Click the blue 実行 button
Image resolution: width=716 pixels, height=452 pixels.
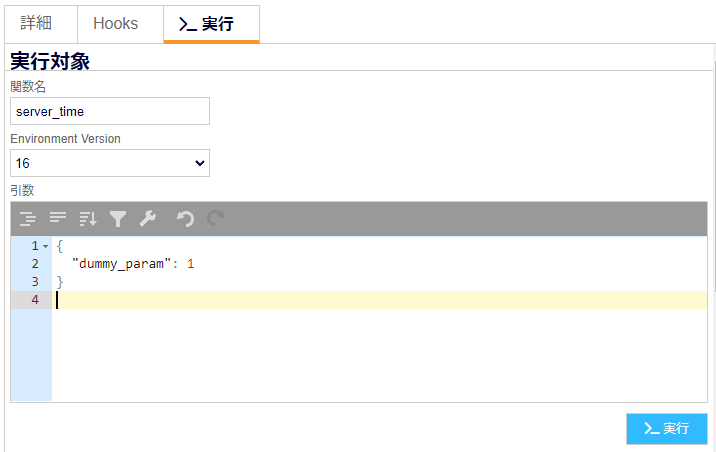coord(667,429)
